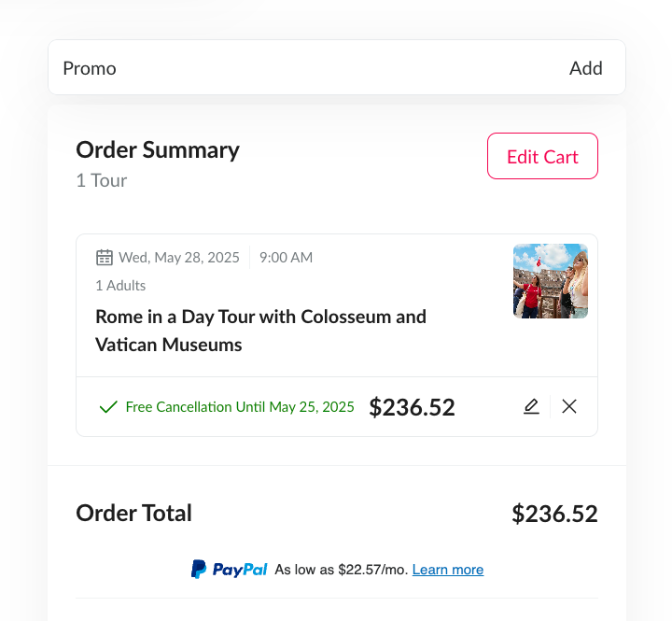Click the 9:00 AM tour time
The height and width of the screenshot is (621, 672).
286,258
